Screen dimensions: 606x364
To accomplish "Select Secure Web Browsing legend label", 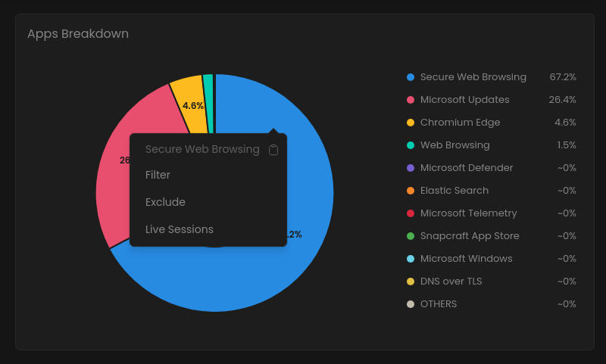I will 473,77.
